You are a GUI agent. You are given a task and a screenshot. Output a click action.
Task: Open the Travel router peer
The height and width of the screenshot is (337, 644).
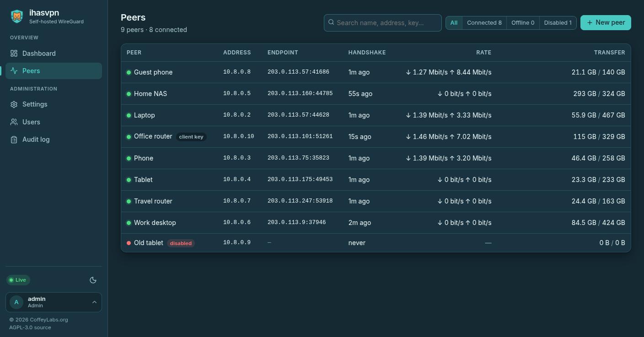tap(153, 201)
